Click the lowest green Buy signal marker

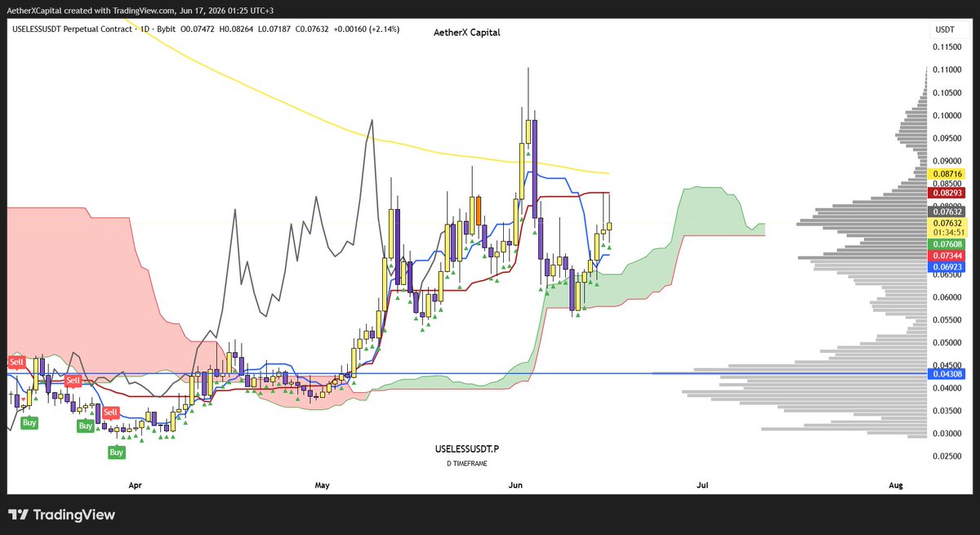tap(117, 452)
